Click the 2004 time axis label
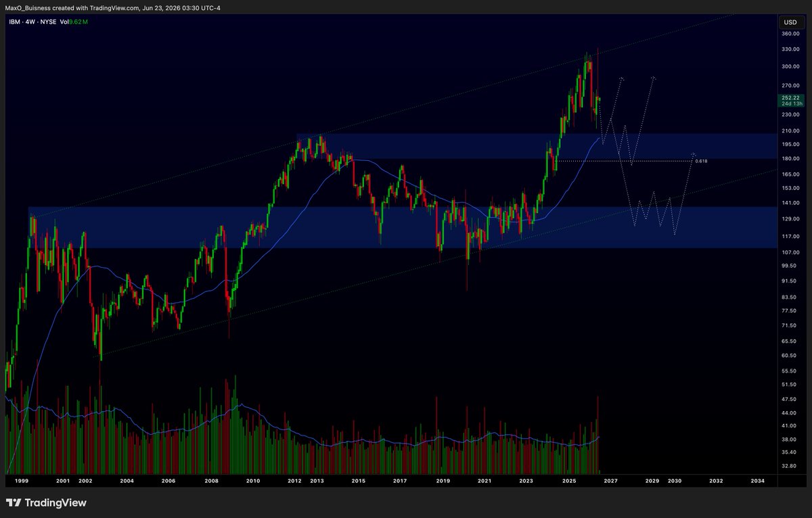Image resolution: width=812 pixels, height=518 pixels. tap(127, 481)
